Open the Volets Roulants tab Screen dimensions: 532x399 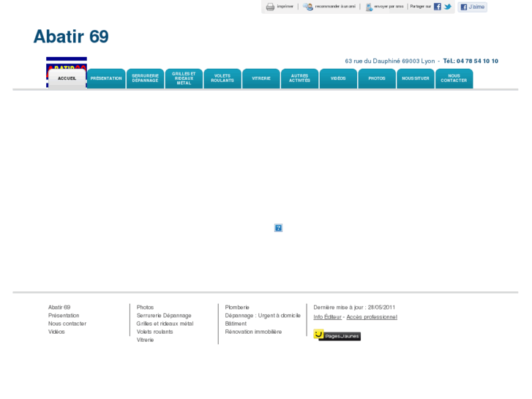click(x=222, y=78)
